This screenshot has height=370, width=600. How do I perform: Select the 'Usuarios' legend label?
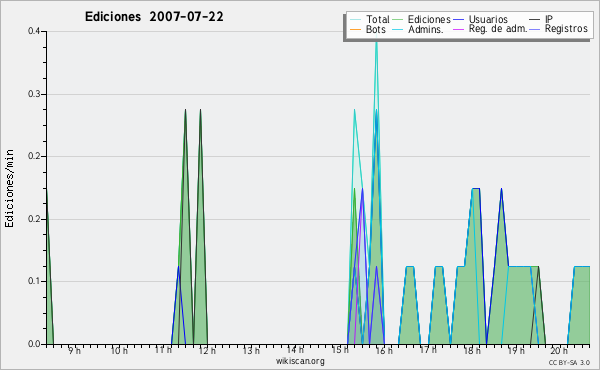pyautogui.click(x=488, y=19)
